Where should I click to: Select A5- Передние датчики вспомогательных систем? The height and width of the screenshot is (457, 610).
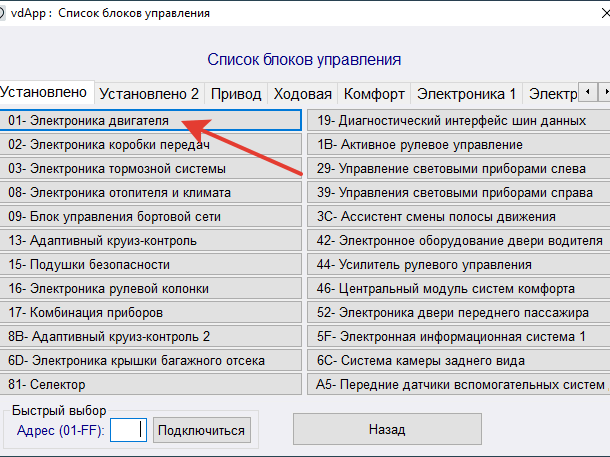click(x=459, y=384)
